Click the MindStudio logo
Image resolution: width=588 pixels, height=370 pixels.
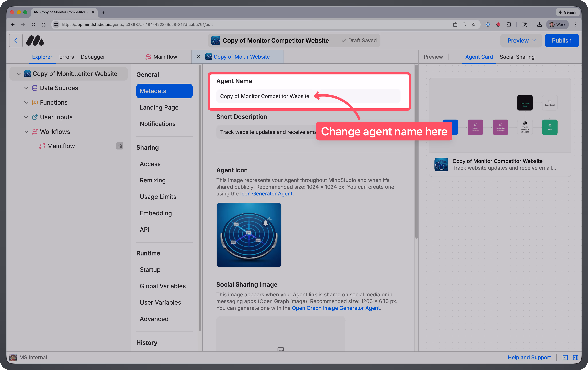[x=35, y=41]
